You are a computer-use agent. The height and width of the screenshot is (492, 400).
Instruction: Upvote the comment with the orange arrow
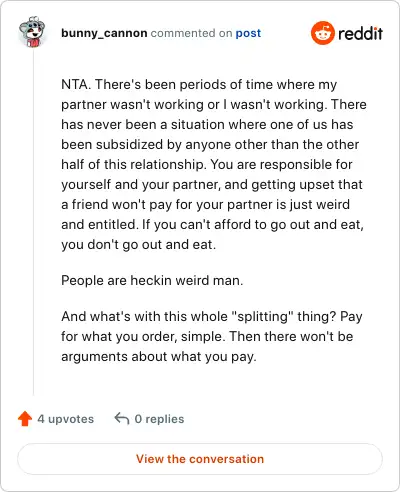[25, 419]
